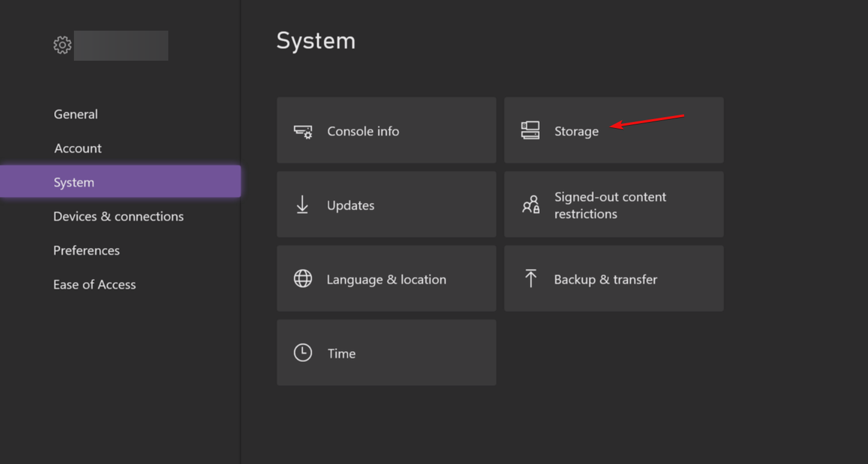Open Language & location settings
The width and height of the screenshot is (868, 464).
coord(386,278)
